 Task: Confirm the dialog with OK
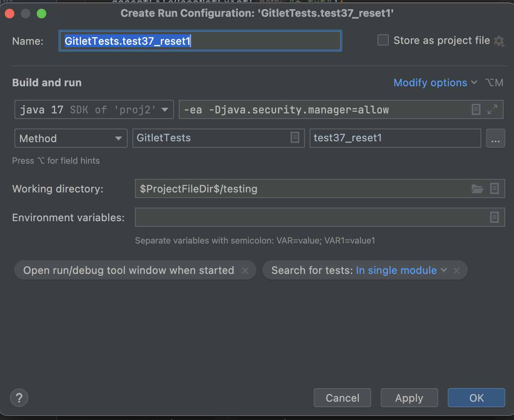[x=476, y=398]
